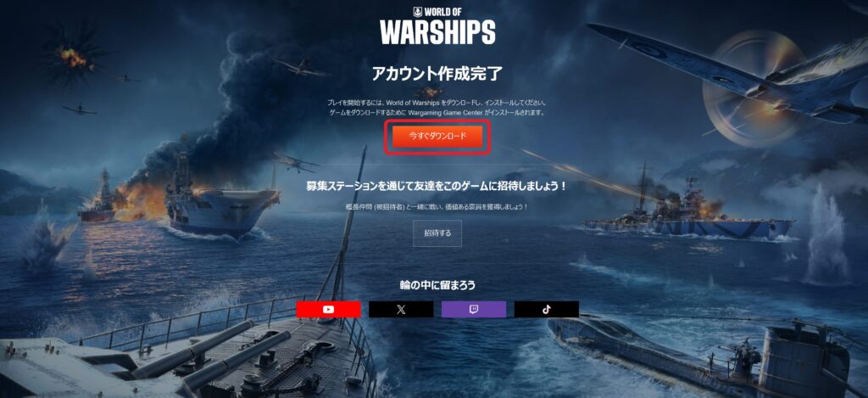Click the 招待する invite button
Viewport: 868px width, 398px height.
tap(437, 233)
